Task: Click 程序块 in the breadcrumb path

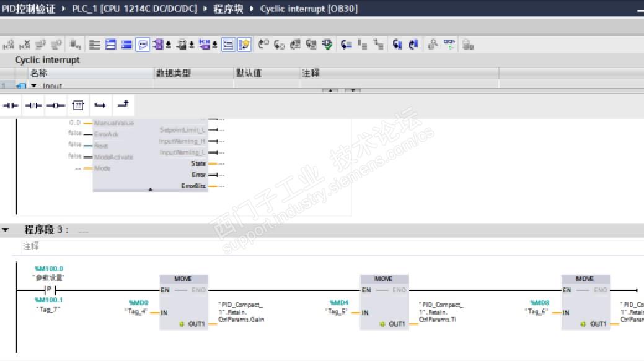Action: coord(228,9)
